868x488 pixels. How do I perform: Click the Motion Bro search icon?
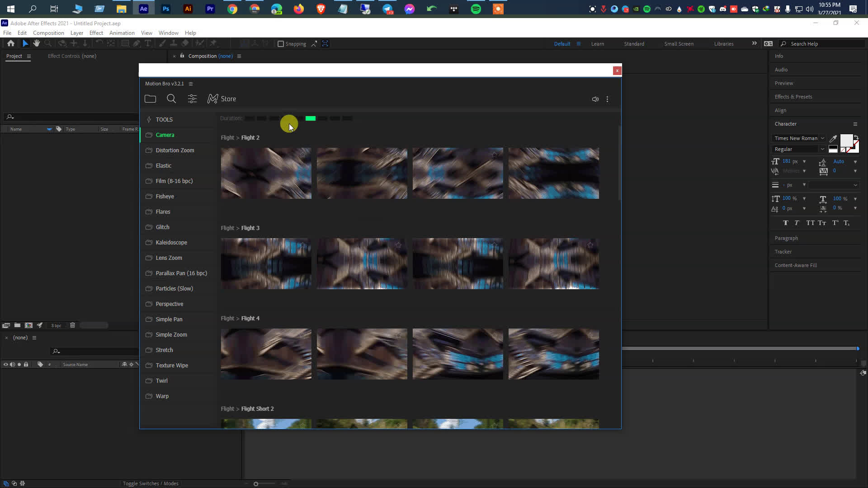coord(171,99)
